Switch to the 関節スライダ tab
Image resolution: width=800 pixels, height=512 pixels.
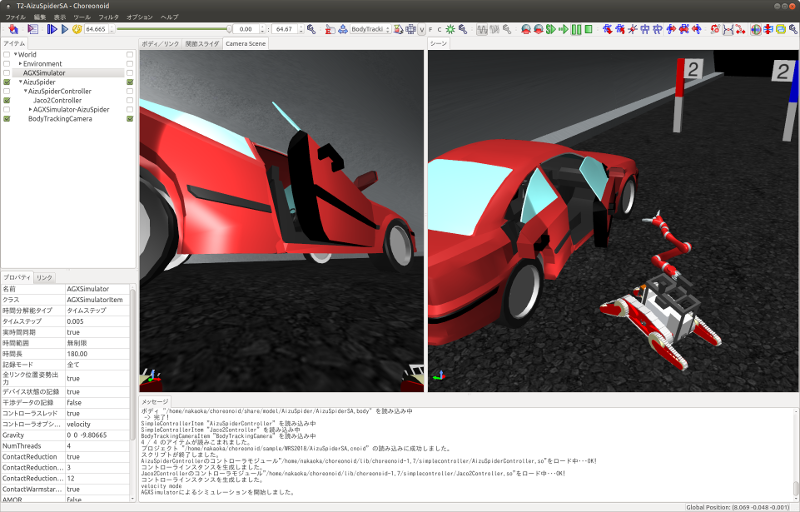pos(203,44)
